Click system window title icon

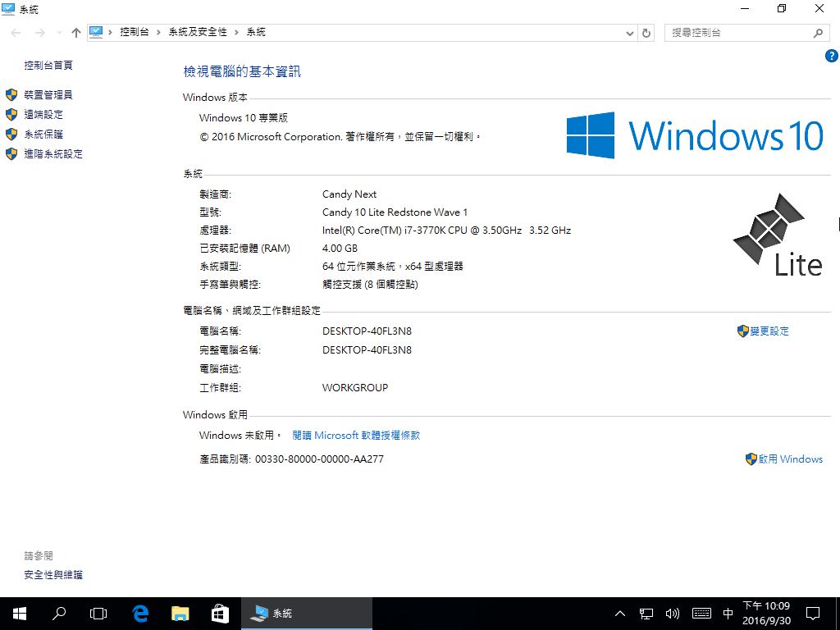tap(8, 9)
